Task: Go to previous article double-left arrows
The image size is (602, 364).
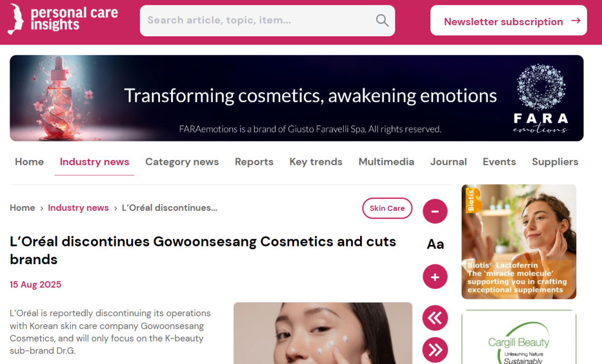Action: (x=435, y=318)
